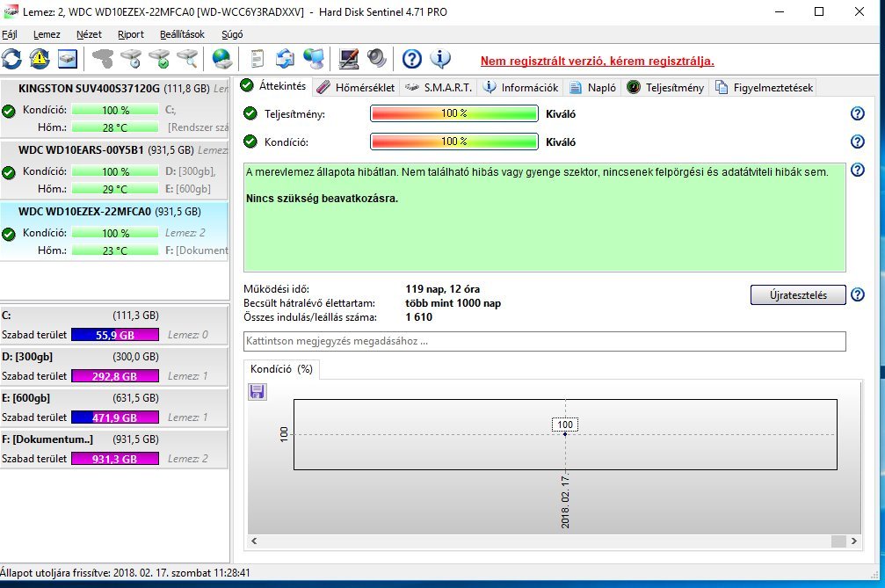Select the WDC WD10EARS-00Y5B1 disk
This screenshot has height=588, width=885.
coord(114,170)
